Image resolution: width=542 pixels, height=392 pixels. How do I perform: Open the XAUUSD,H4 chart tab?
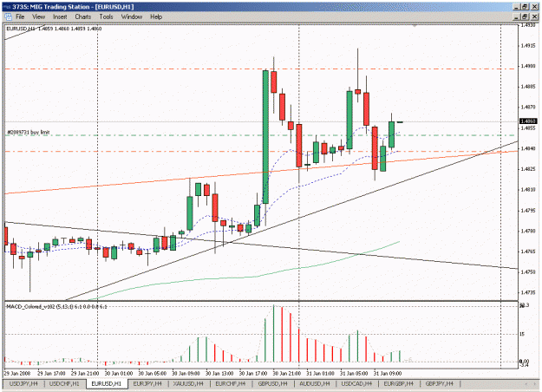[x=188, y=383]
